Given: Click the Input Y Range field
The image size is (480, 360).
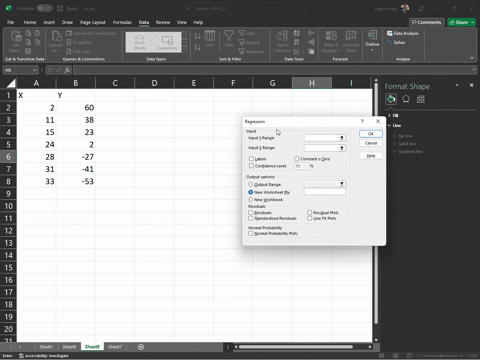Looking at the screenshot, I should pyautogui.click(x=321, y=138).
